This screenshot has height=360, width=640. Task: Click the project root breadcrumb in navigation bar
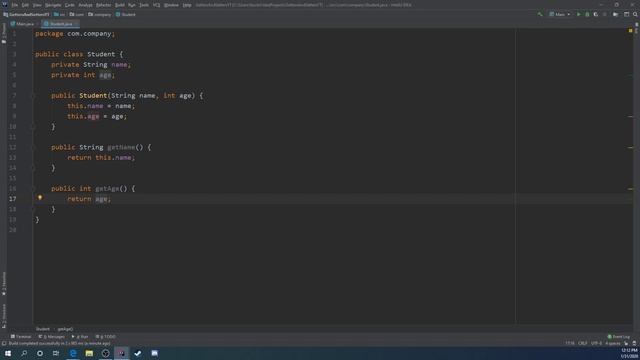tap(26, 15)
